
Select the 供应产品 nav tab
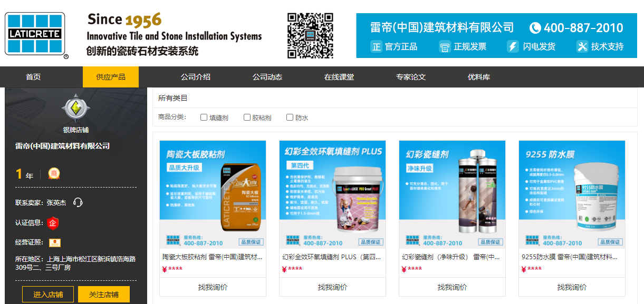pyautogui.click(x=111, y=77)
